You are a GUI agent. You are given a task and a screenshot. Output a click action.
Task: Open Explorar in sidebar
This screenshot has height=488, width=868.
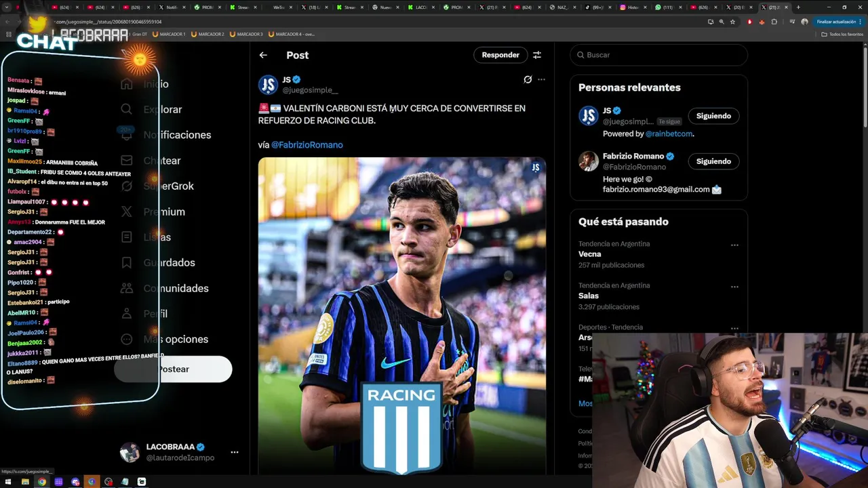(x=151, y=109)
